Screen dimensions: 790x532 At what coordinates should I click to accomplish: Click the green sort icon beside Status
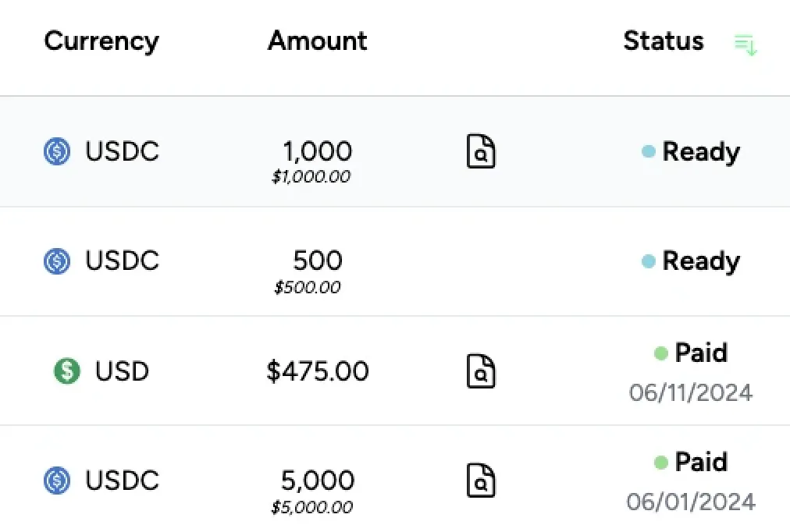tap(746, 44)
